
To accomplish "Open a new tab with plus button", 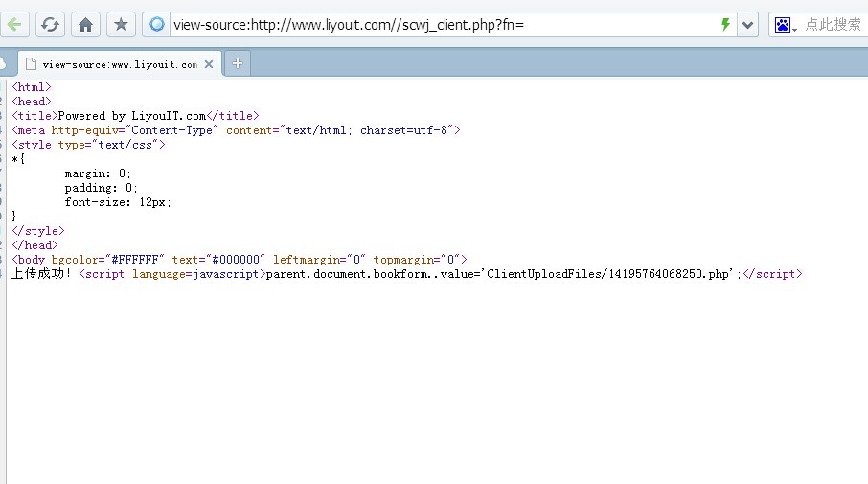I will click(x=238, y=63).
